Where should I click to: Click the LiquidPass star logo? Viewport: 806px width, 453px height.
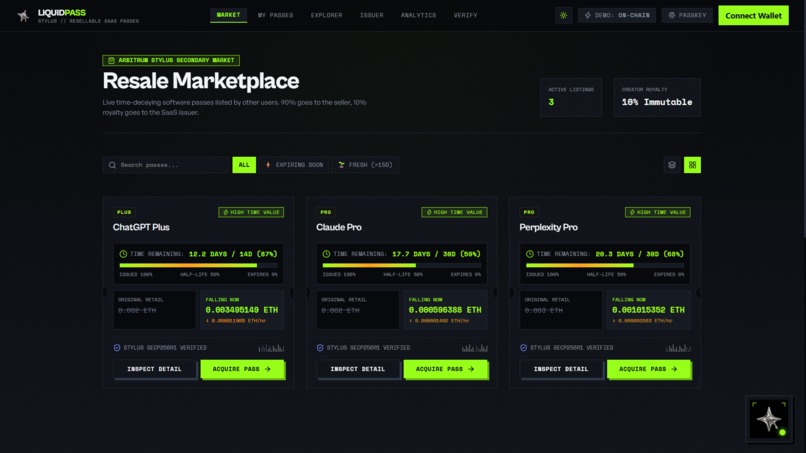(x=23, y=16)
